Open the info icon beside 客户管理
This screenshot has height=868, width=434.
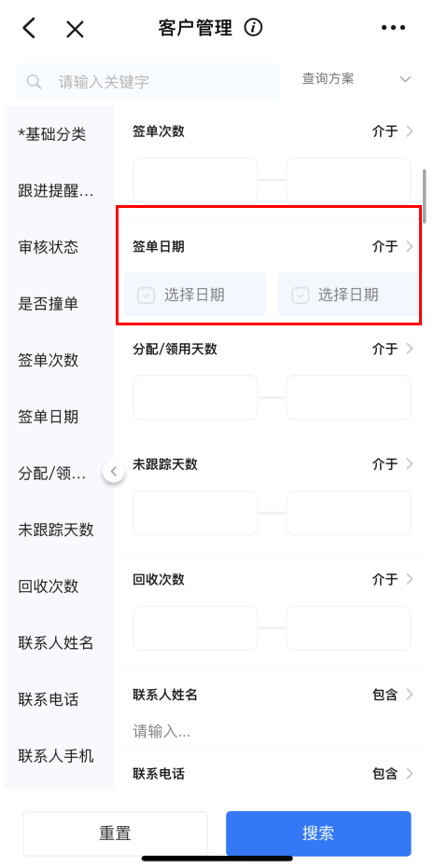coord(253,27)
